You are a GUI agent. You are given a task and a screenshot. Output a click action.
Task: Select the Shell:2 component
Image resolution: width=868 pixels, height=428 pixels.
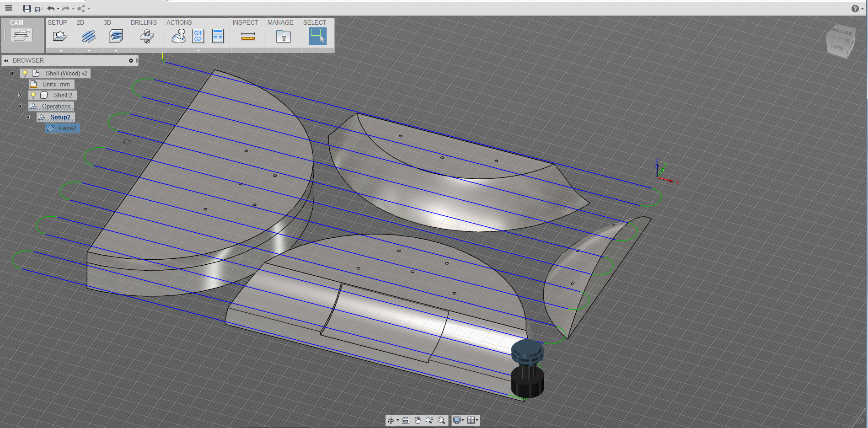point(63,95)
